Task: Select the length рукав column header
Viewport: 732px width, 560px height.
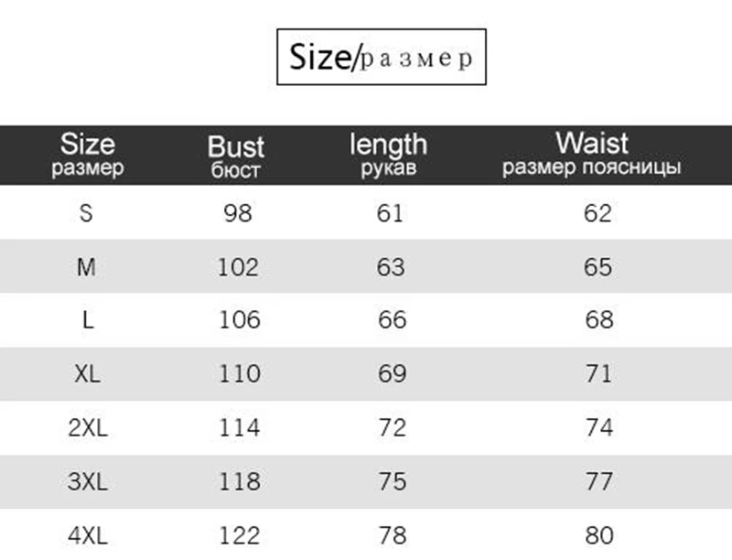Action: coord(388,155)
